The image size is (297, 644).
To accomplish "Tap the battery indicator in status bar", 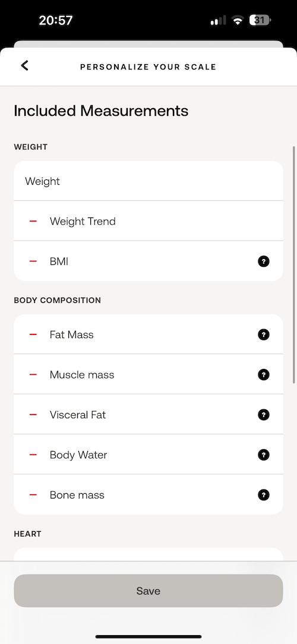I will click(260, 20).
